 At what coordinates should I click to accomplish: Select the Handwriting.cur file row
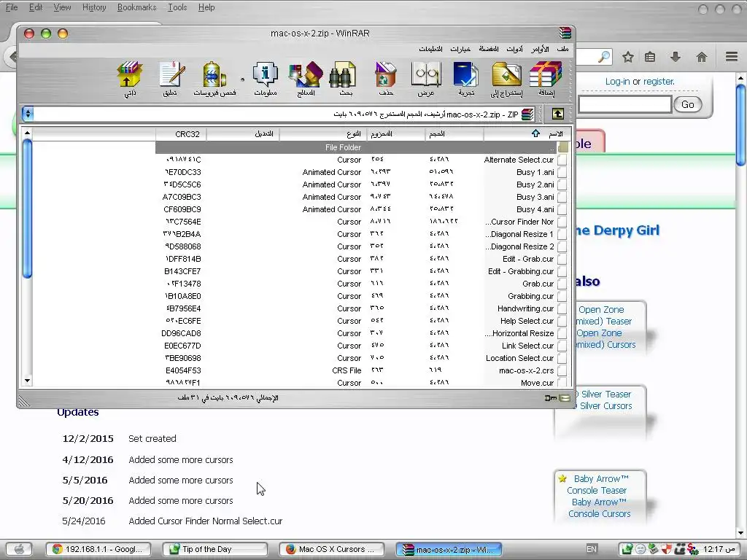pos(362,308)
